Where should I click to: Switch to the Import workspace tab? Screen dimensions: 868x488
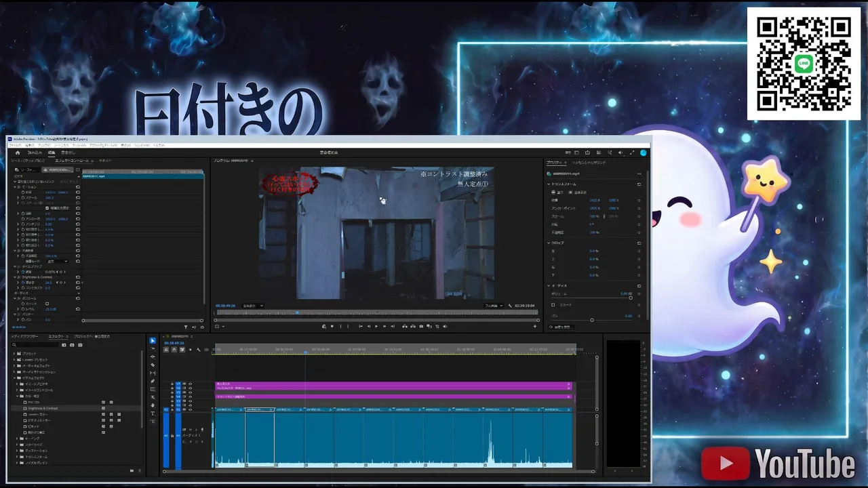(35, 152)
